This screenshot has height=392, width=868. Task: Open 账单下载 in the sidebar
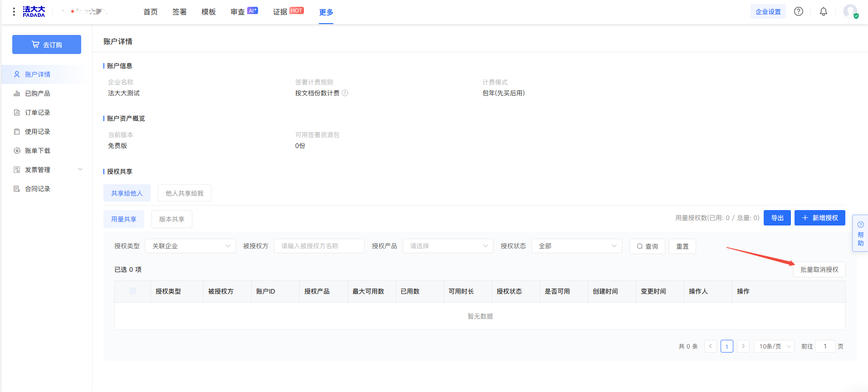46,151
